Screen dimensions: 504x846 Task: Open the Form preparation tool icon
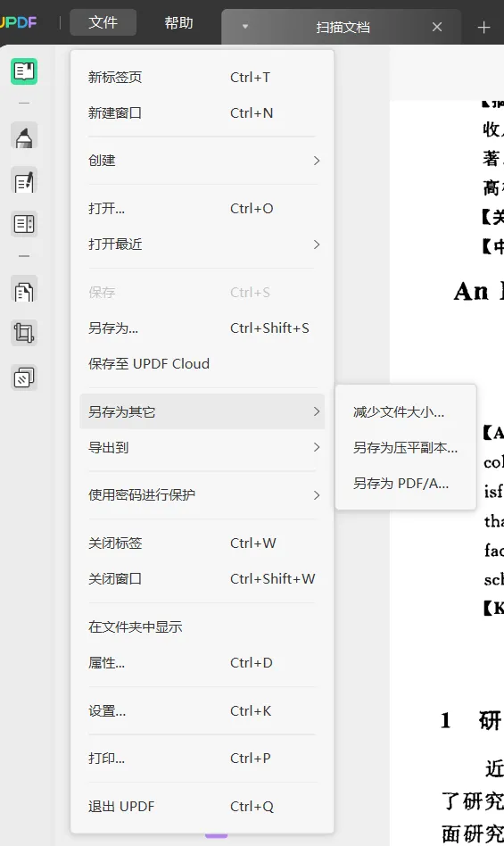coord(24,224)
